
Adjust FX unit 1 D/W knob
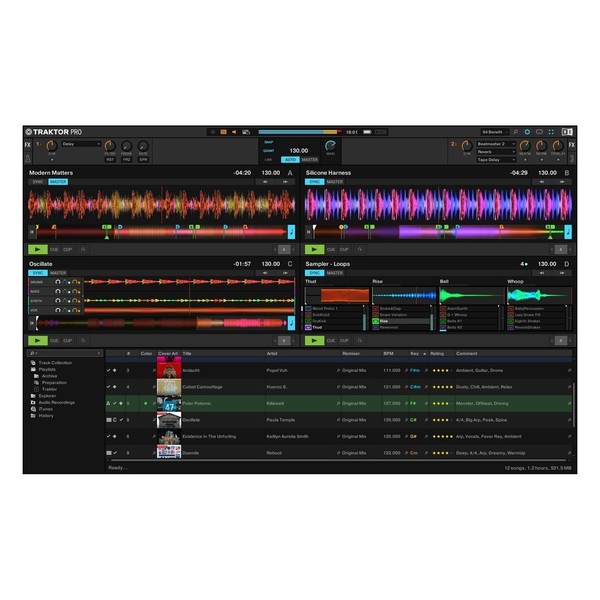[x=52, y=146]
